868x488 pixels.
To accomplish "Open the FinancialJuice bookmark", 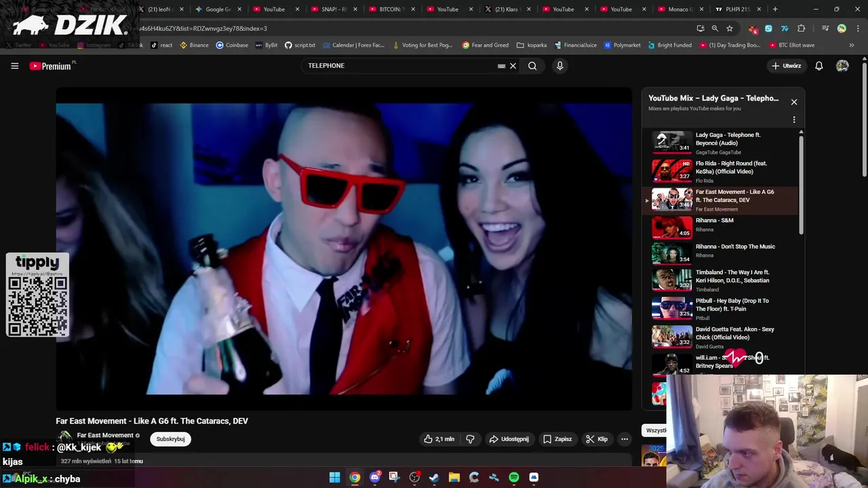I will (575, 45).
